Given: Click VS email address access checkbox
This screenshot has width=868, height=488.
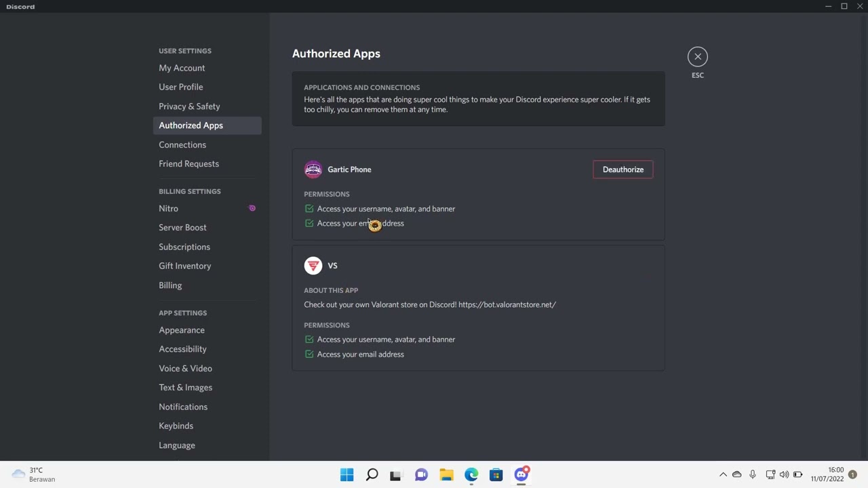Looking at the screenshot, I should pyautogui.click(x=309, y=354).
